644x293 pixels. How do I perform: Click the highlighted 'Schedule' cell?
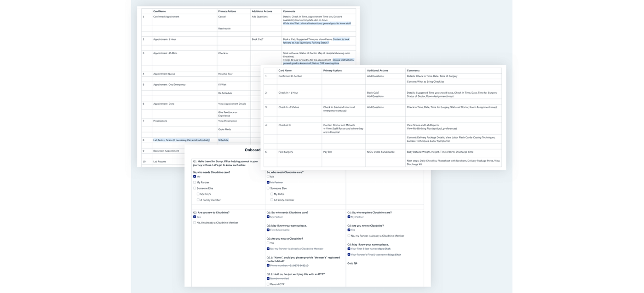[x=223, y=140]
